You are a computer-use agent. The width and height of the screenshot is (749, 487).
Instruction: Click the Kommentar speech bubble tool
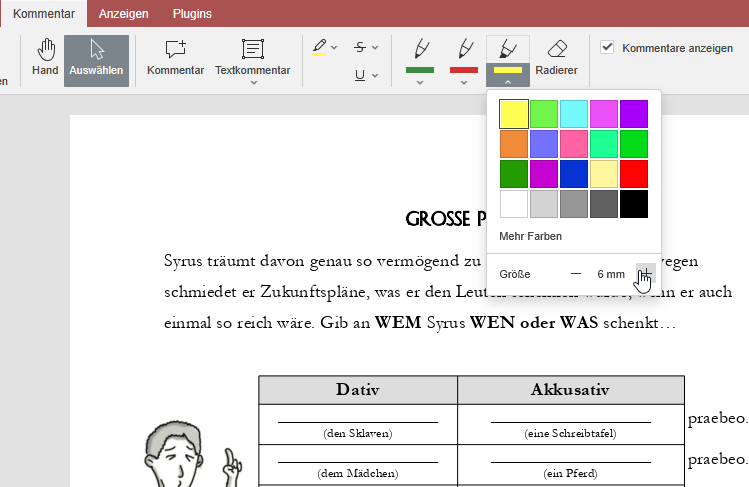(175, 58)
